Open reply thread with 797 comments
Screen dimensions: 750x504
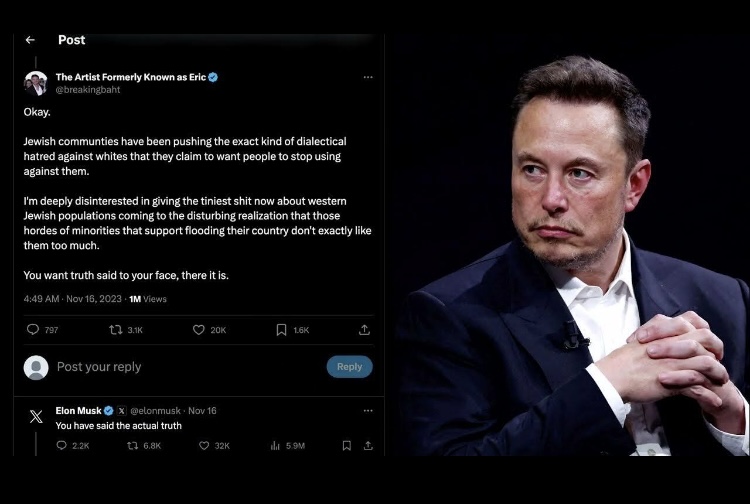(x=42, y=330)
